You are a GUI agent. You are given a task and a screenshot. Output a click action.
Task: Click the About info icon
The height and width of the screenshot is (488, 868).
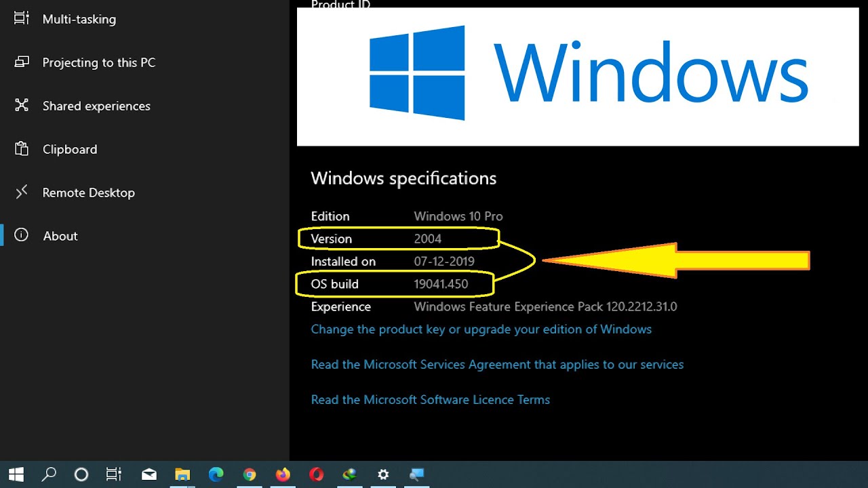22,236
